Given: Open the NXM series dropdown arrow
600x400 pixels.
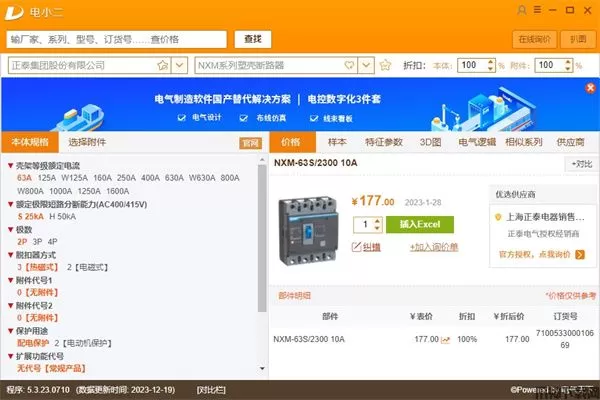Looking at the screenshot, I should [x=366, y=65].
